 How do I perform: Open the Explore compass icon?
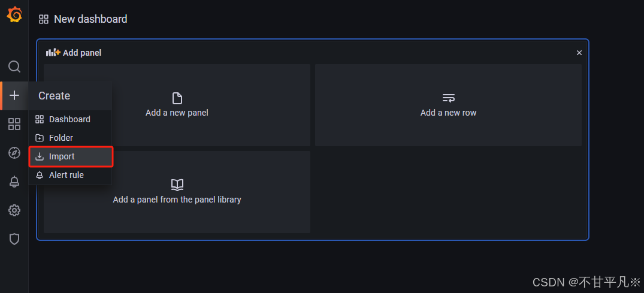click(14, 153)
